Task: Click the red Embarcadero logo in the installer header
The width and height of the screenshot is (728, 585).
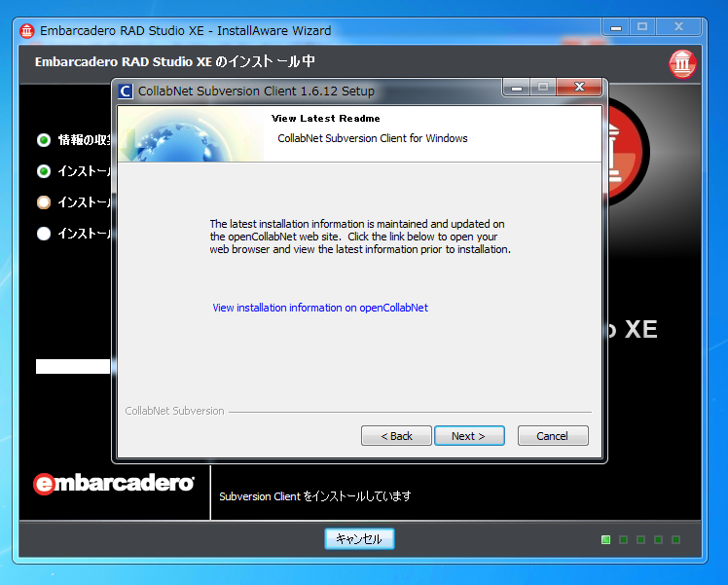Action: point(682,63)
